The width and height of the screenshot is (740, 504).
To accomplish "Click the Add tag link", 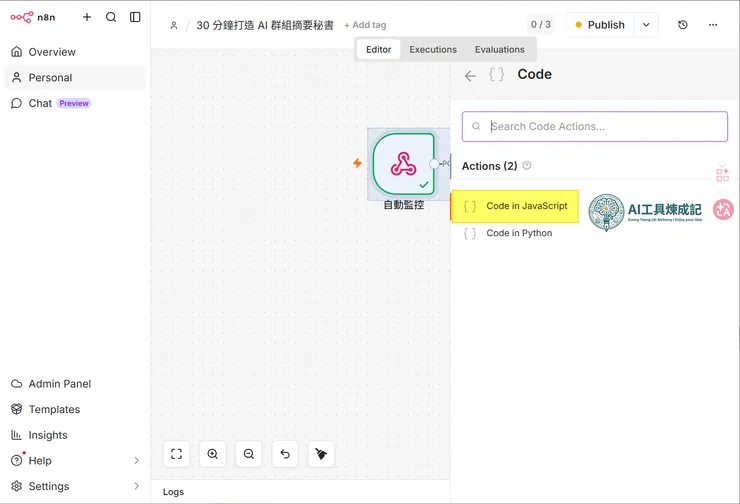I will tap(365, 25).
